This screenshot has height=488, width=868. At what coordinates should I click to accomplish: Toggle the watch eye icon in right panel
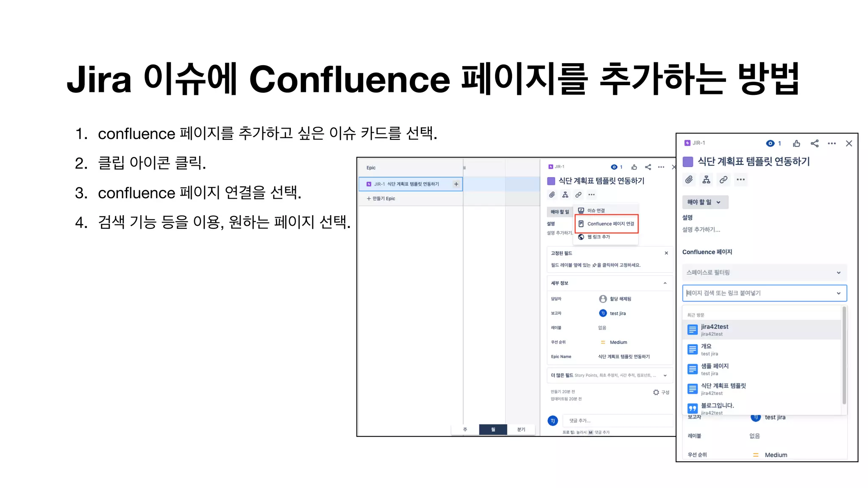click(770, 143)
